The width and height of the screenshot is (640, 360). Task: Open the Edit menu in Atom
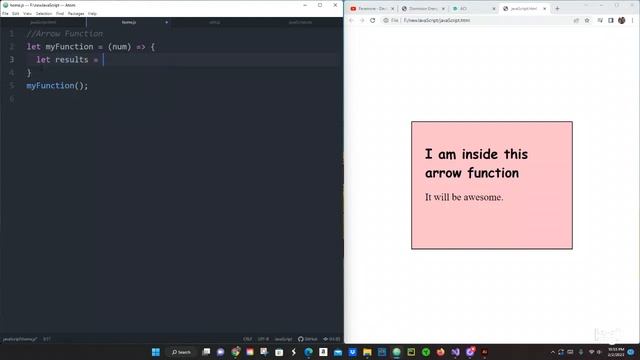click(16, 13)
